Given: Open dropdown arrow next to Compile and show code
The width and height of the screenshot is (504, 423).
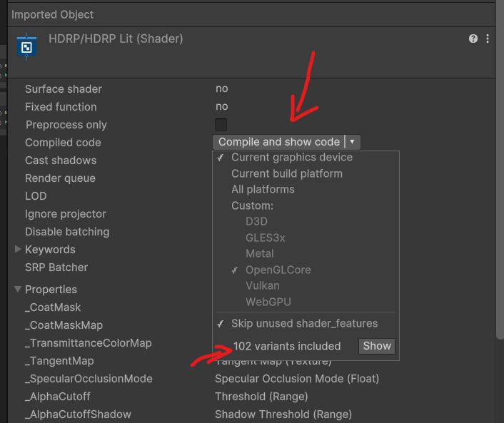Looking at the screenshot, I should coord(352,142).
